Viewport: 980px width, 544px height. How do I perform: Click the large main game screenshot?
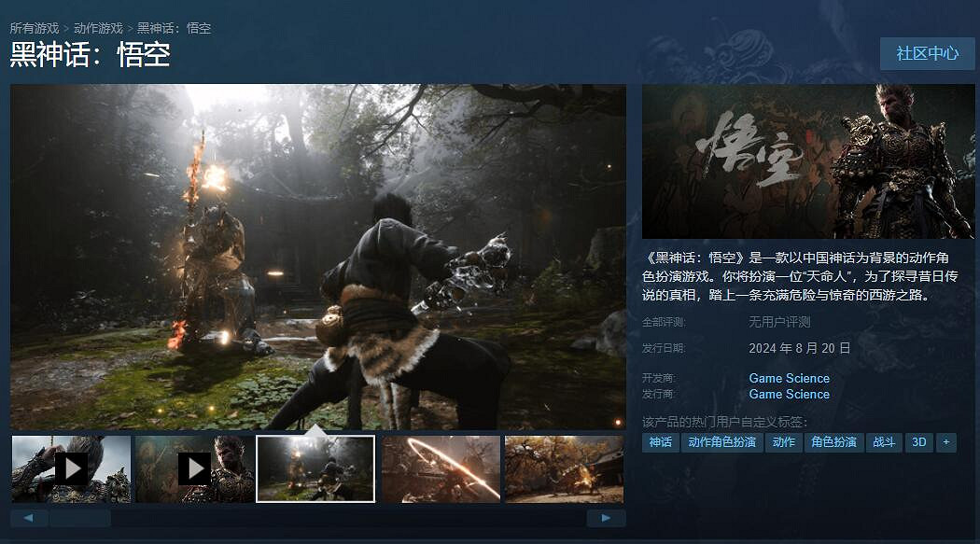pos(317,256)
